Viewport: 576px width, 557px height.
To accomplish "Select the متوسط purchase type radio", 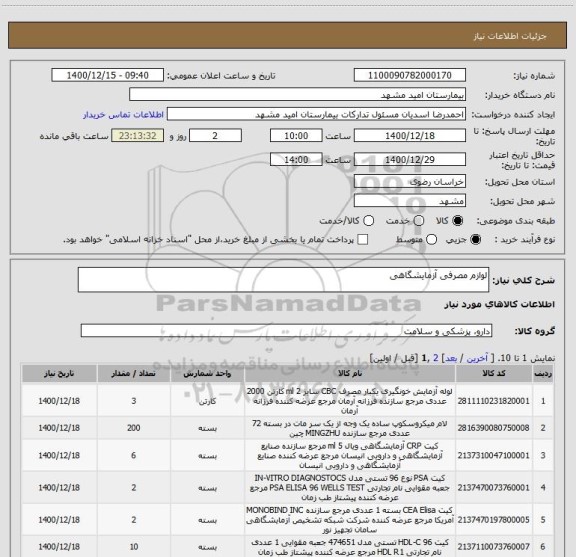I will pyautogui.click(x=431, y=240).
